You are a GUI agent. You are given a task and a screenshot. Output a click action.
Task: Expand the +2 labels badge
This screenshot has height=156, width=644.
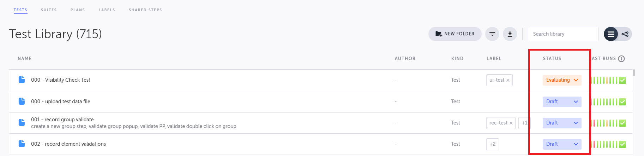click(x=492, y=144)
